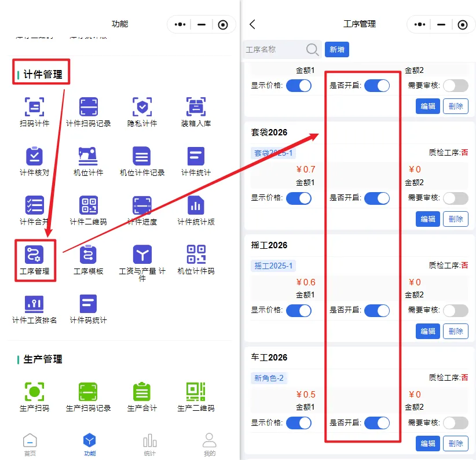This screenshot has height=460, width=476.
Task: Switch to the 我的 bottom tab
Action: pyautogui.click(x=210, y=444)
